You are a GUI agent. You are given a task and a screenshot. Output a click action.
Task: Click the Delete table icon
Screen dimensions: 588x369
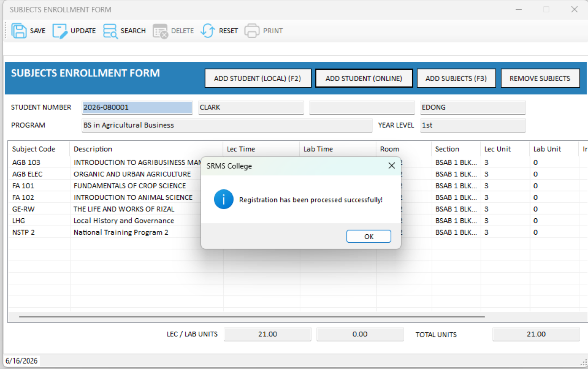160,31
